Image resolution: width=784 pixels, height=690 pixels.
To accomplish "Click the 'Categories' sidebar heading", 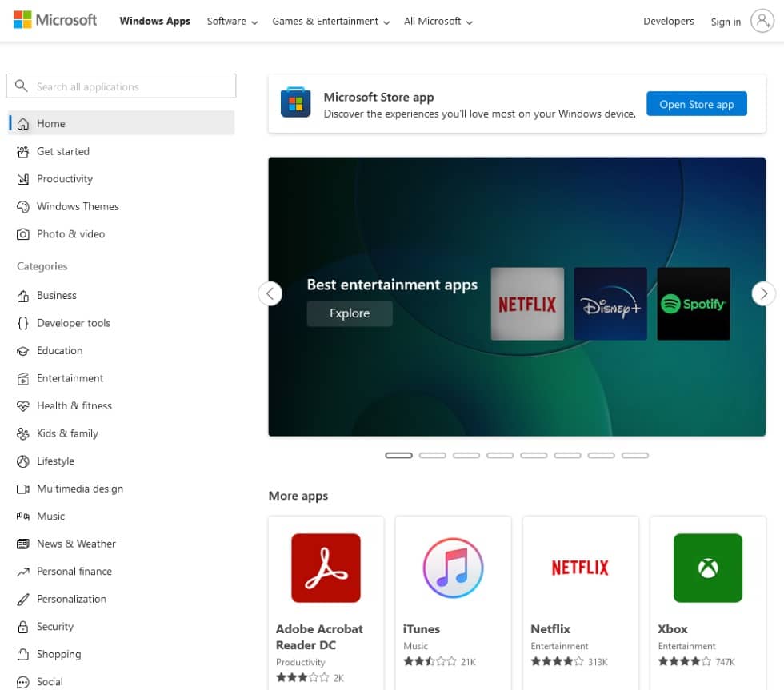I will click(x=42, y=266).
